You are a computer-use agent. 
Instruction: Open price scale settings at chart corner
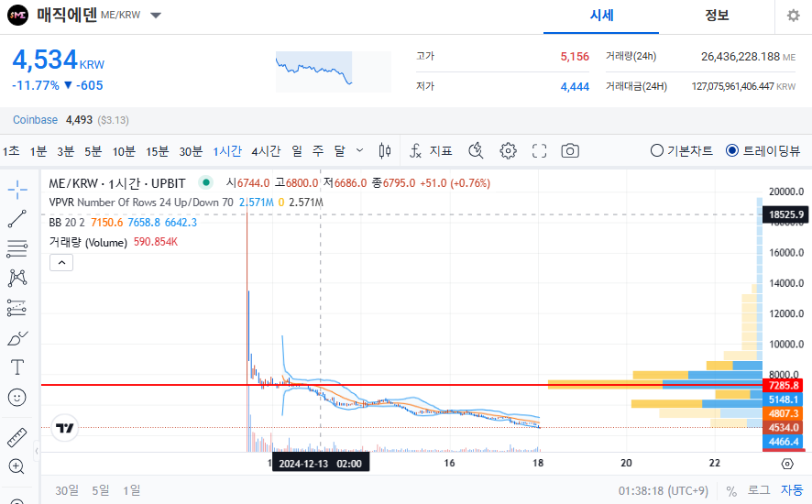coord(787,464)
